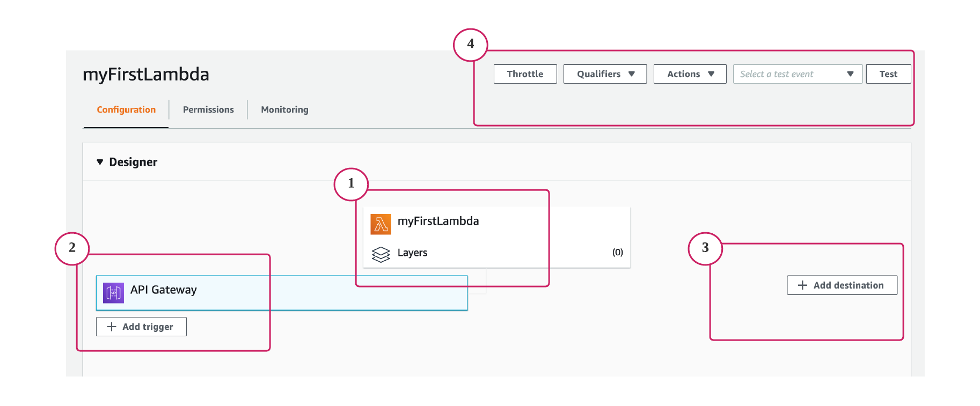Open the Select a test event dropdown
This screenshot has height=406, width=980.
click(x=798, y=74)
